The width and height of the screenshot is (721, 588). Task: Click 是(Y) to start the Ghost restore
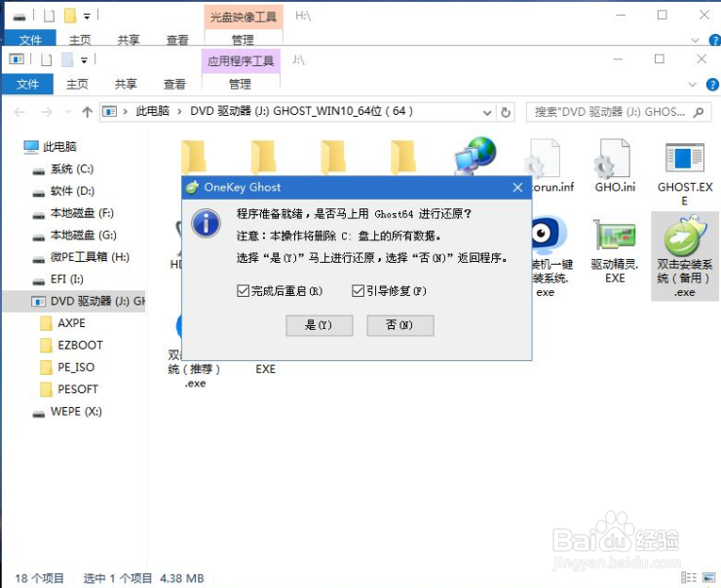point(320,325)
